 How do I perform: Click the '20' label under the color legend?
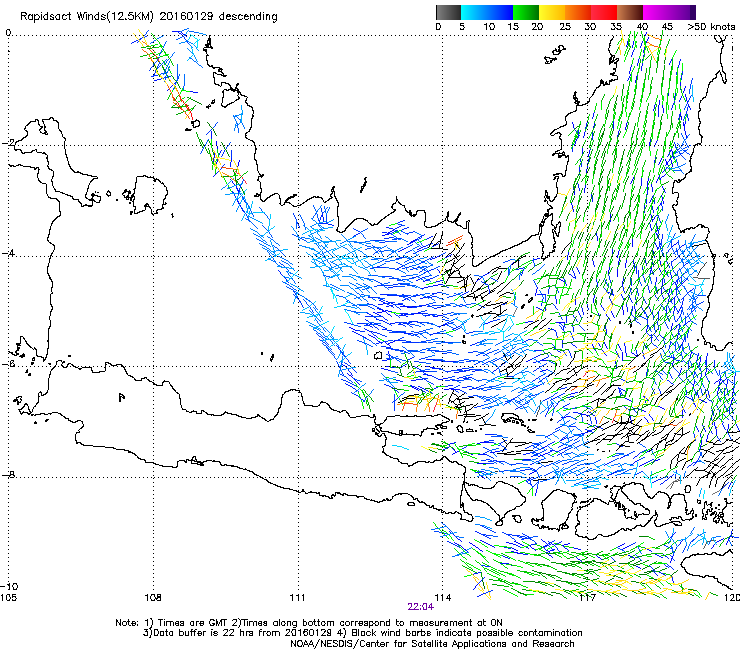[537, 27]
